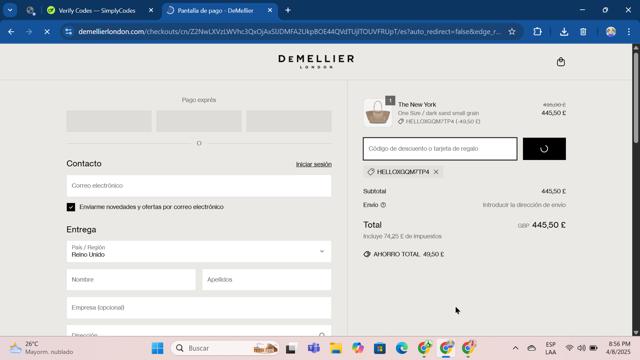Open the tab search dropdown arrow

click(x=10, y=11)
